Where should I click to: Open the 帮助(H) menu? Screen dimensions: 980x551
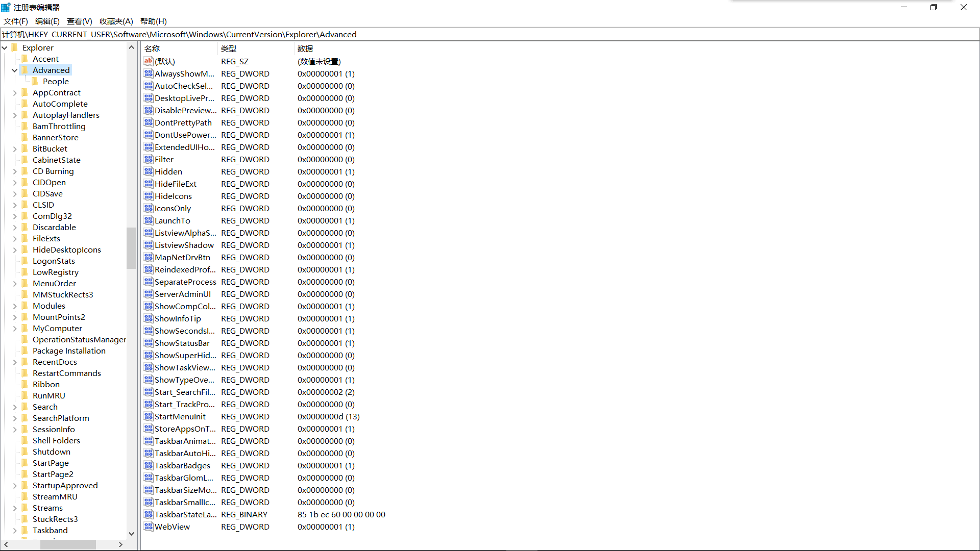pyautogui.click(x=154, y=21)
